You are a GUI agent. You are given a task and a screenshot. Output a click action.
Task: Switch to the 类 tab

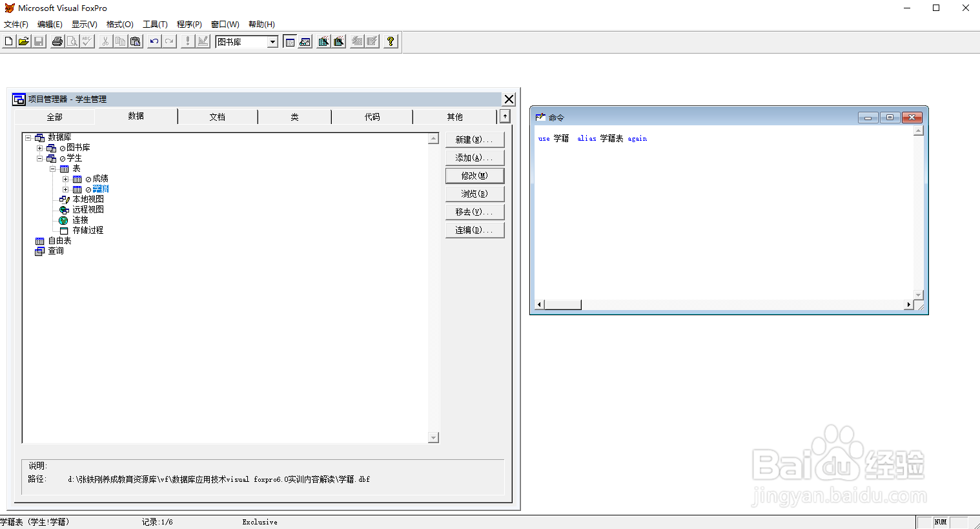[294, 117]
